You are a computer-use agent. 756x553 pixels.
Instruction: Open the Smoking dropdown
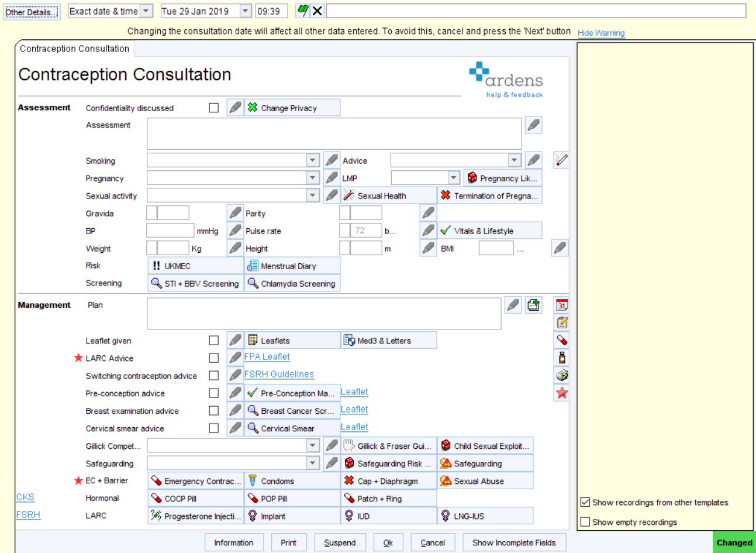312,160
